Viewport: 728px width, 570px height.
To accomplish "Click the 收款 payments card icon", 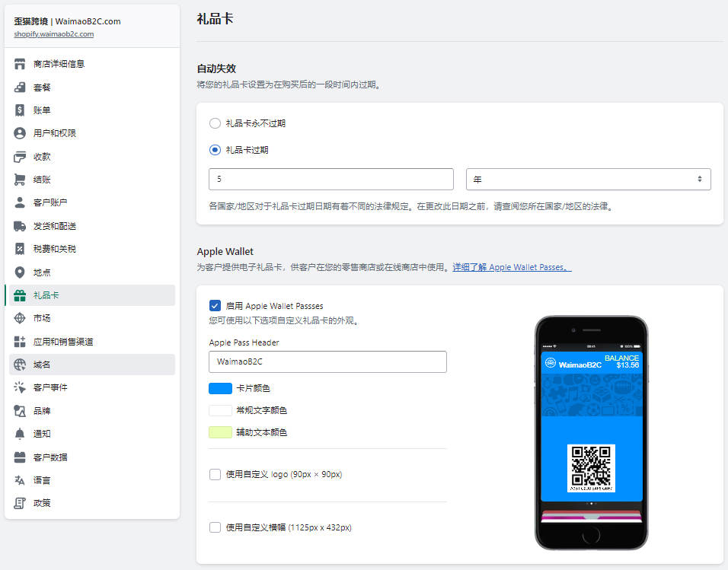I will 20,157.
